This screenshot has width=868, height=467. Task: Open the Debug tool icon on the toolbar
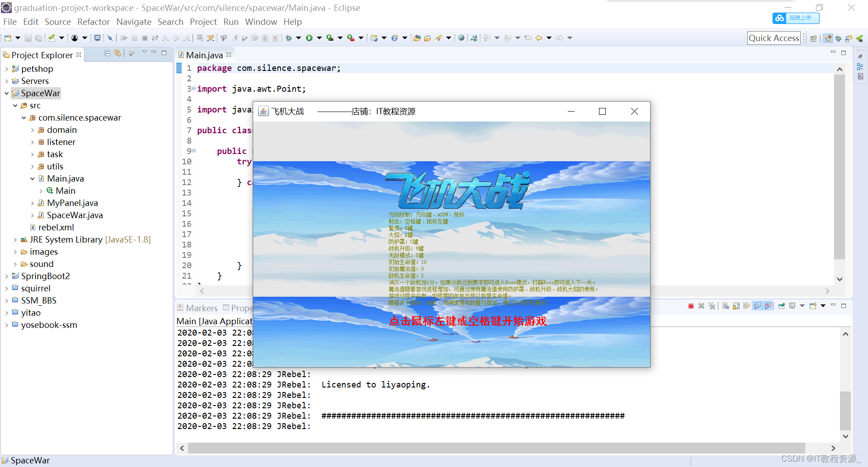289,38
